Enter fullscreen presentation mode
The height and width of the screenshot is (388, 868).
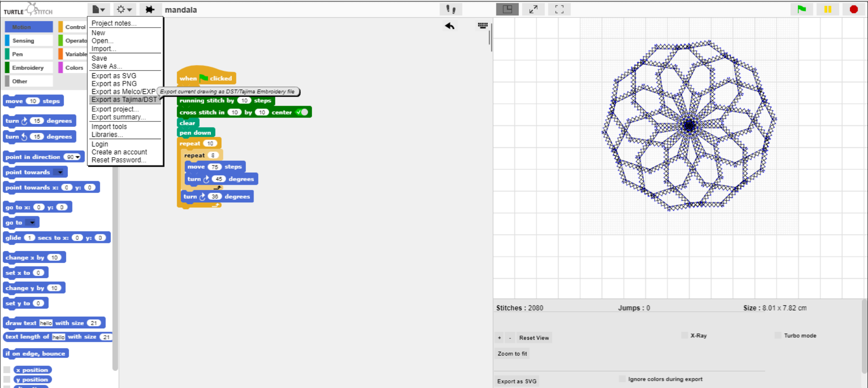click(559, 9)
